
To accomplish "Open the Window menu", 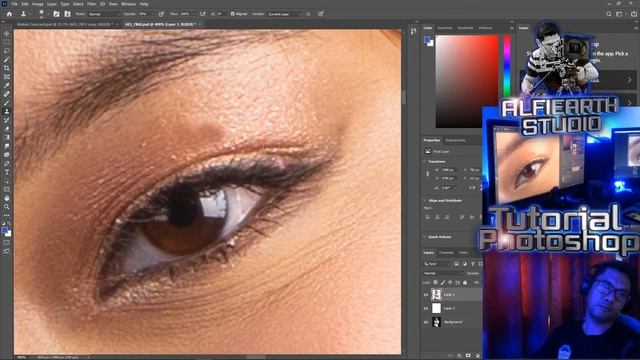I will [x=128, y=4].
